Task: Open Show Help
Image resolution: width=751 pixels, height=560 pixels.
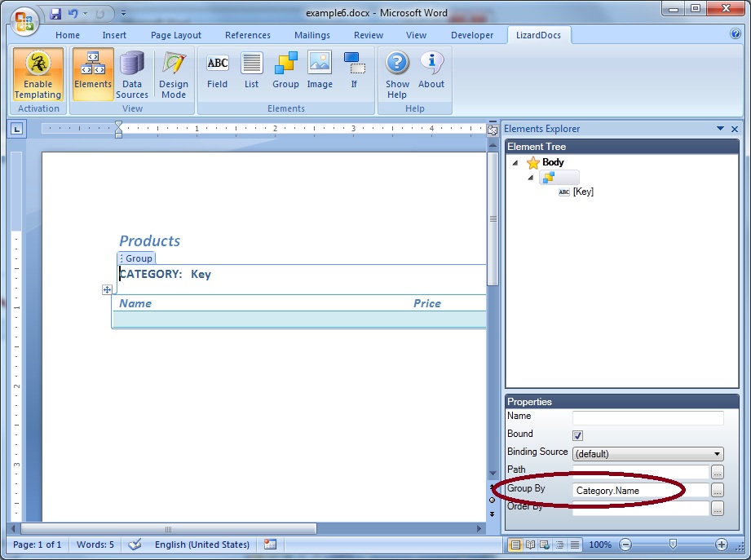Action: (x=397, y=75)
